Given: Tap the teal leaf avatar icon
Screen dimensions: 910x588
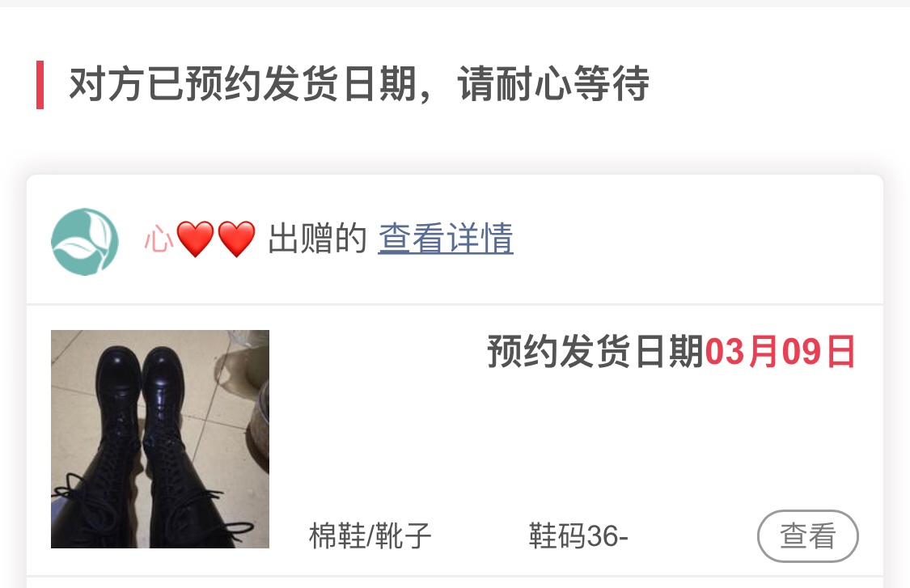Looking at the screenshot, I should click(x=85, y=242).
